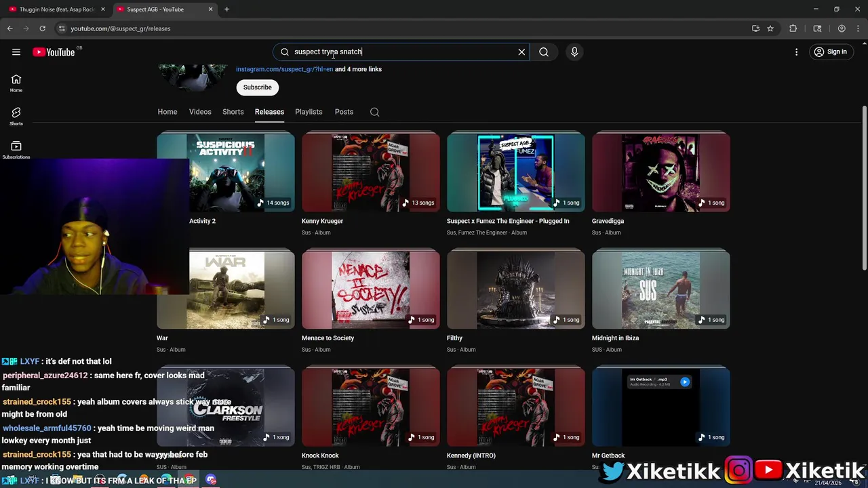Screen dimensions: 868x488
Task: Click the Midnight in Ibiza thumbnail
Action: (x=661, y=290)
